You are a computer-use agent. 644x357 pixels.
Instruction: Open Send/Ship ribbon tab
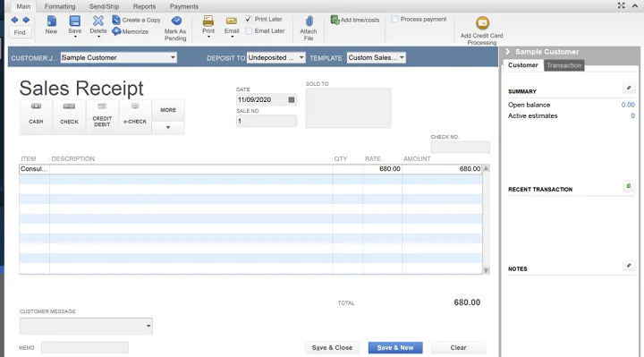[x=105, y=6]
